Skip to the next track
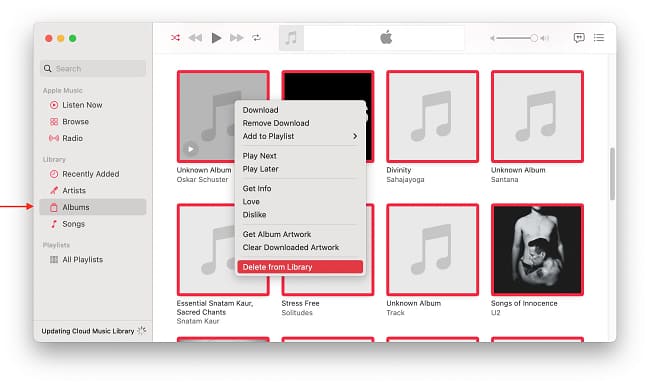This screenshot has width=650, height=386. pos(236,38)
